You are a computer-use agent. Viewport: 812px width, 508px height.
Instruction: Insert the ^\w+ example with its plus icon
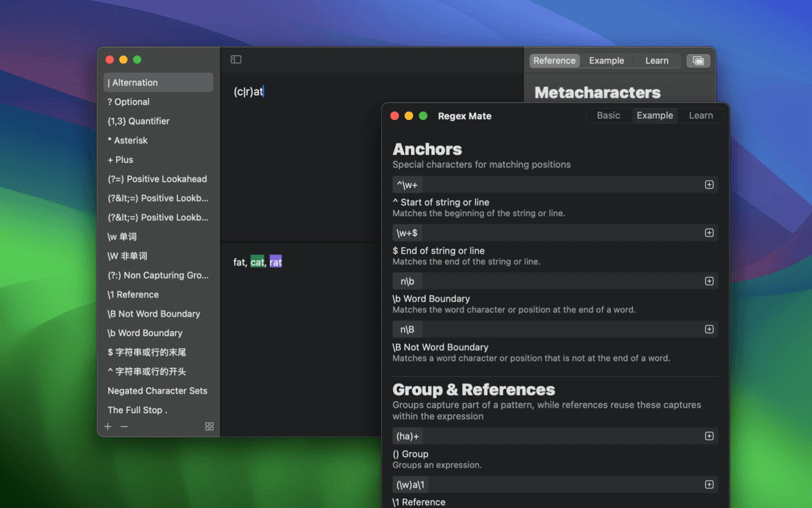709,185
